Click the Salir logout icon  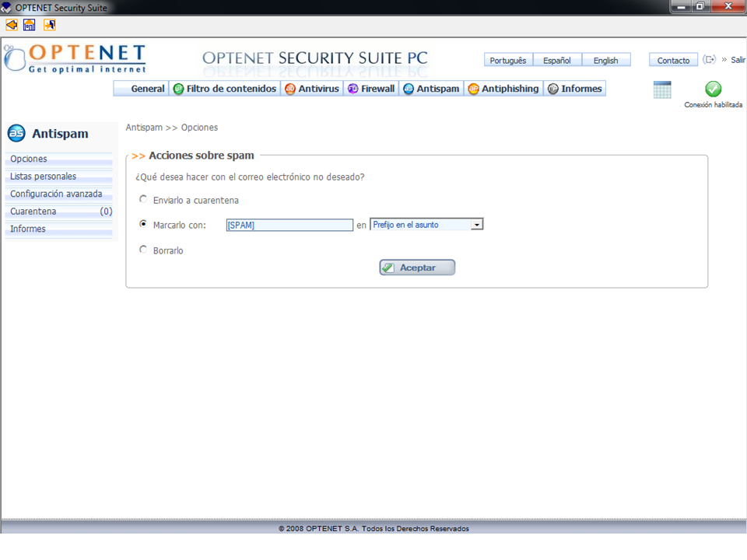[709, 60]
